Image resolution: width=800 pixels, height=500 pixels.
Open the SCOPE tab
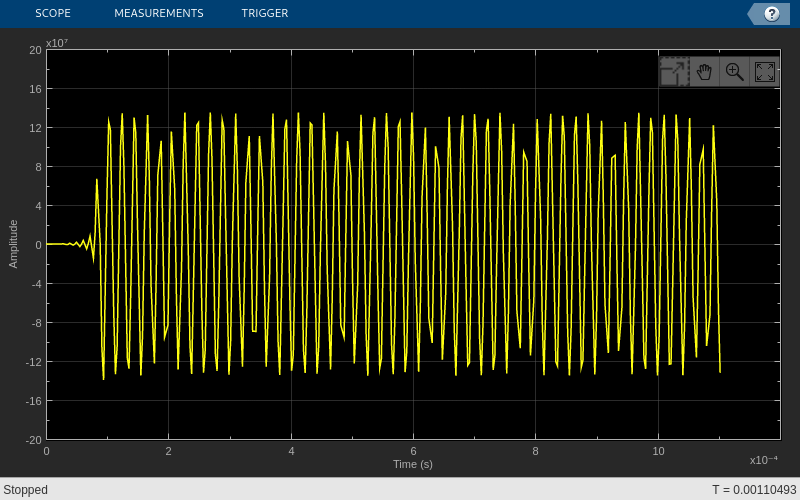[x=53, y=13]
